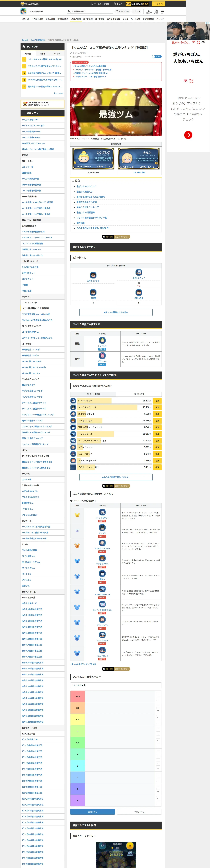210x868 pixels.
Task: Click the red arrow button in ad
Action: pyautogui.click(x=188, y=135)
